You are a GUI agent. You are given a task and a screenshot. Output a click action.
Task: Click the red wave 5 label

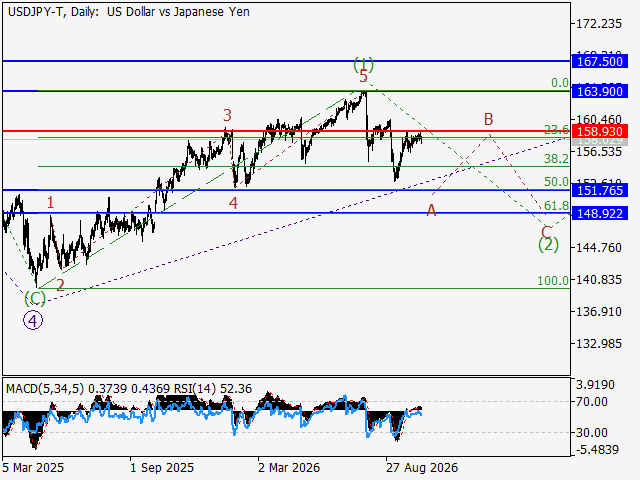tap(364, 76)
